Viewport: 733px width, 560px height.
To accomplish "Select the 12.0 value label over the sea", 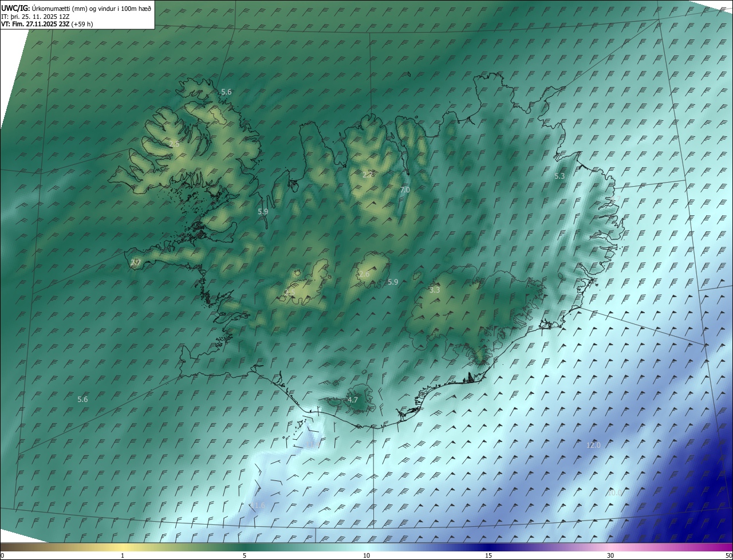I will pos(593,445).
